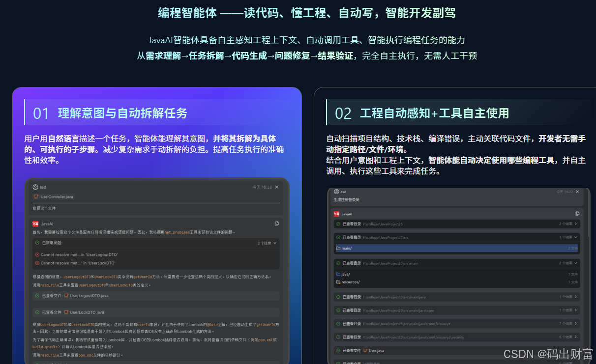Image resolution: width=596 pixels, height=364 pixels.
Task: Click check icon for JavaProject26\src directory row
Action: 338,237
